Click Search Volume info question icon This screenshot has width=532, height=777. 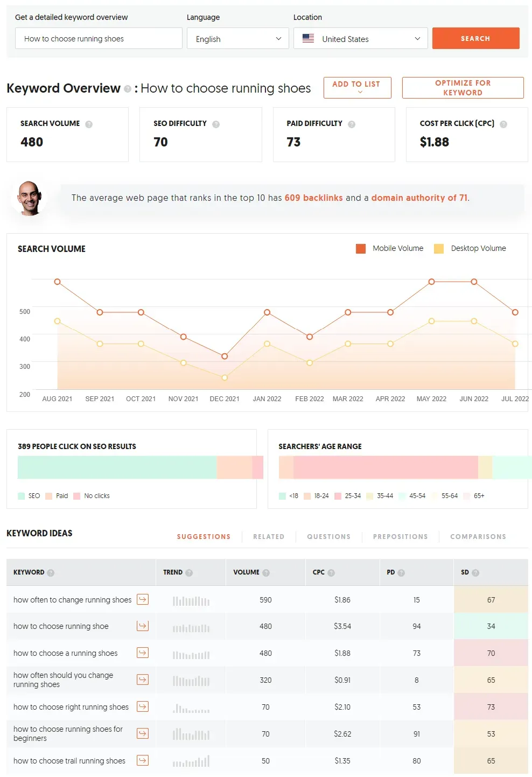89,124
